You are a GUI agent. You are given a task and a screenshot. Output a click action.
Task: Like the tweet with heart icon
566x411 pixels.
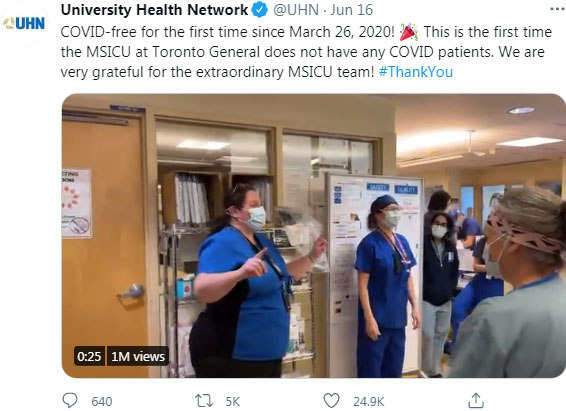coord(331,401)
